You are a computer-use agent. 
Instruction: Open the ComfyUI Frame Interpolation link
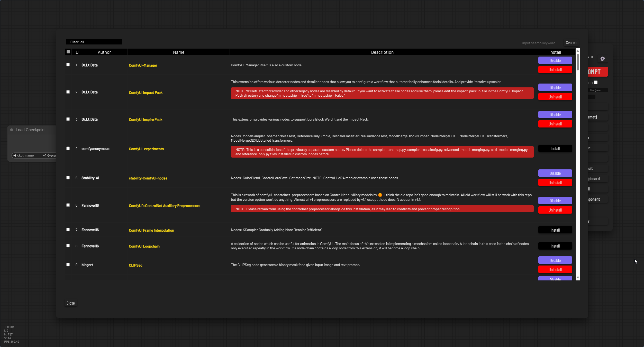point(151,230)
